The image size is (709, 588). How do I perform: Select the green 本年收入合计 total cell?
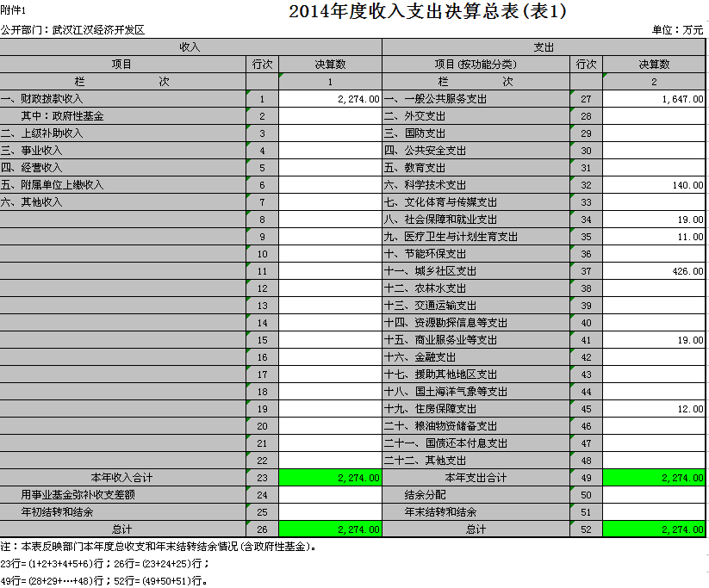coord(330,478)
